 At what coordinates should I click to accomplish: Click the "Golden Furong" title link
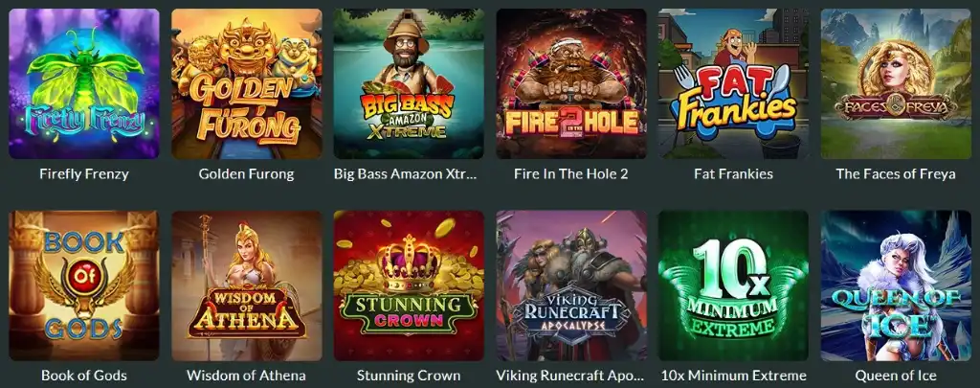click(246, 174)
